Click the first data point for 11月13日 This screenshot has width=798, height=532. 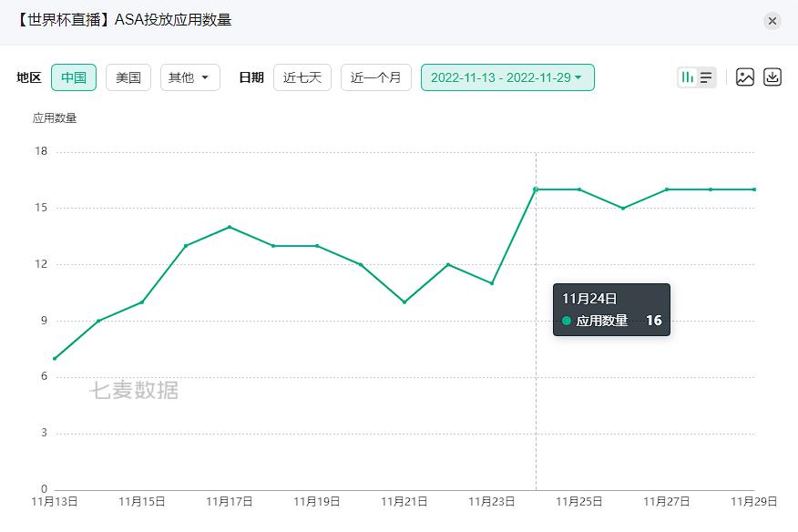point(55,358)
